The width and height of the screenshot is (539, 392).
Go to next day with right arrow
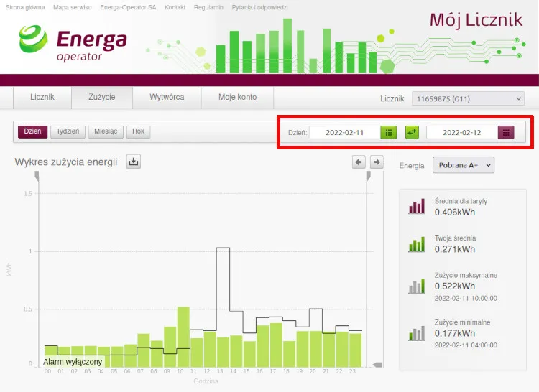pos(377,162)
